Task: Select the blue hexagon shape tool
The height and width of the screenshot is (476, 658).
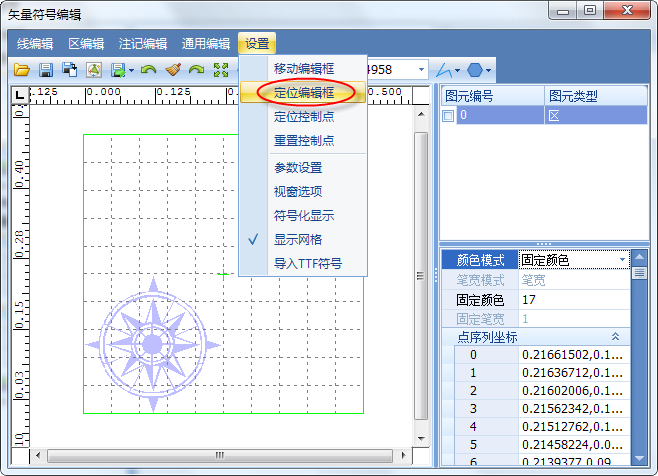Action: coord(475,70)
